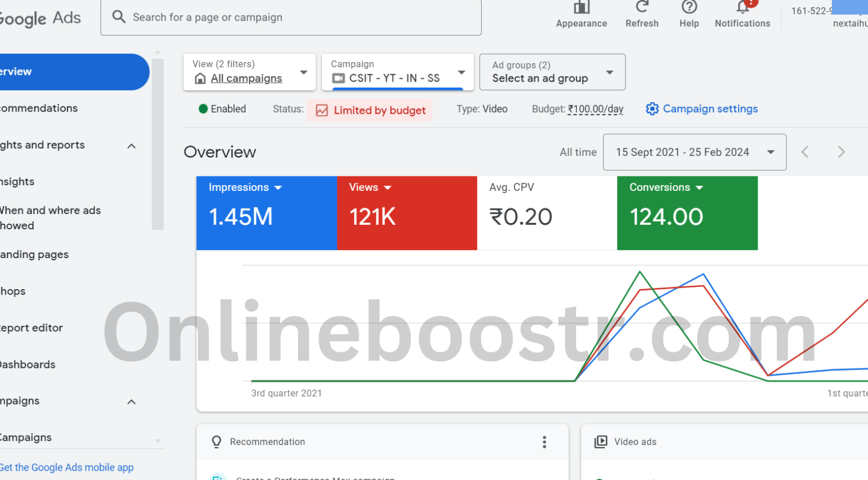The height and width of the screenshot is (480, 868).
Task: Click the All campaigns link
Action: (246, 79)
